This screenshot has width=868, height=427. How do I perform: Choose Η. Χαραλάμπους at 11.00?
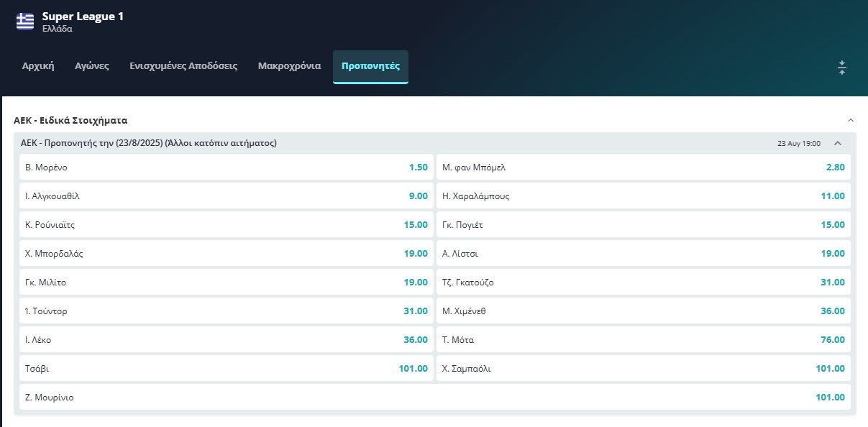coord(644,196)
